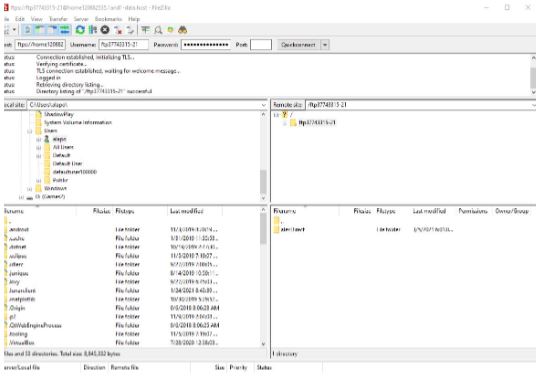Open the Edit menu
Image resolution: width=544 pixels, height=379 pixels.
(x=20, y=19)
